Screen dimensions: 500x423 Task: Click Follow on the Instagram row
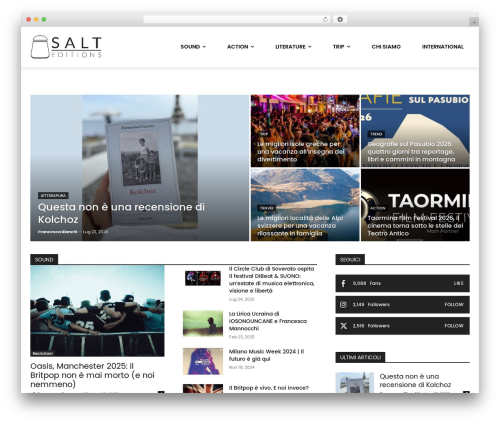[x=454, y=304]
